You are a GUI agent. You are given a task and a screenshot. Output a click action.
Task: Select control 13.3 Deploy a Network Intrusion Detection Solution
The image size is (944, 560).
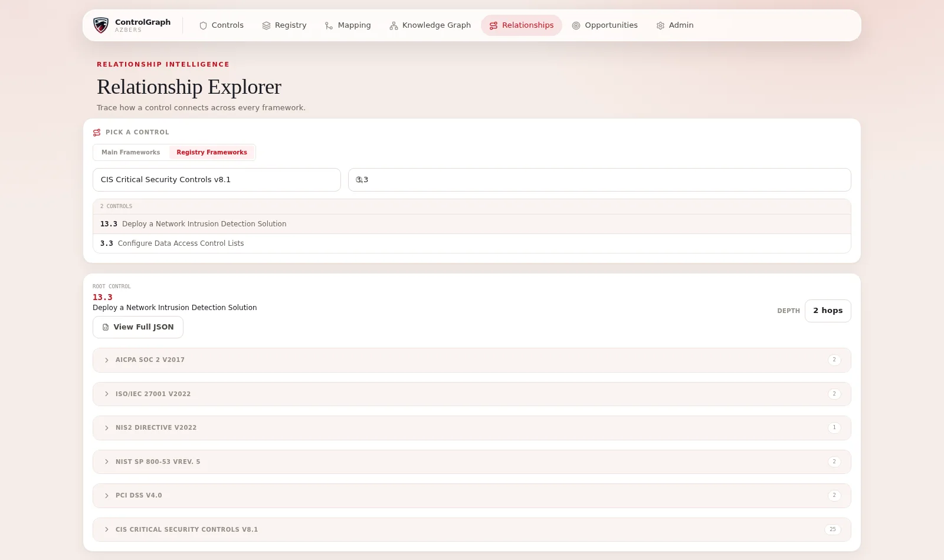click(x=472, y=224)
